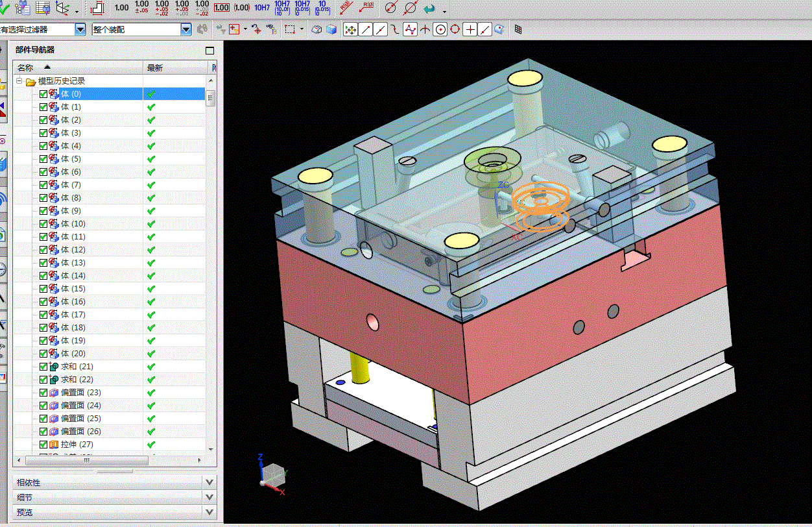Click the 最新 column header

pos(155,67)
